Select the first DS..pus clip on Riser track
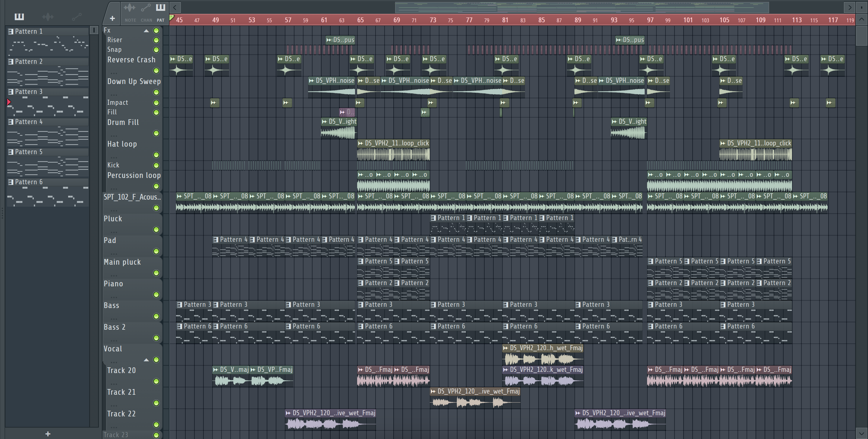 (x=341, y=40)
